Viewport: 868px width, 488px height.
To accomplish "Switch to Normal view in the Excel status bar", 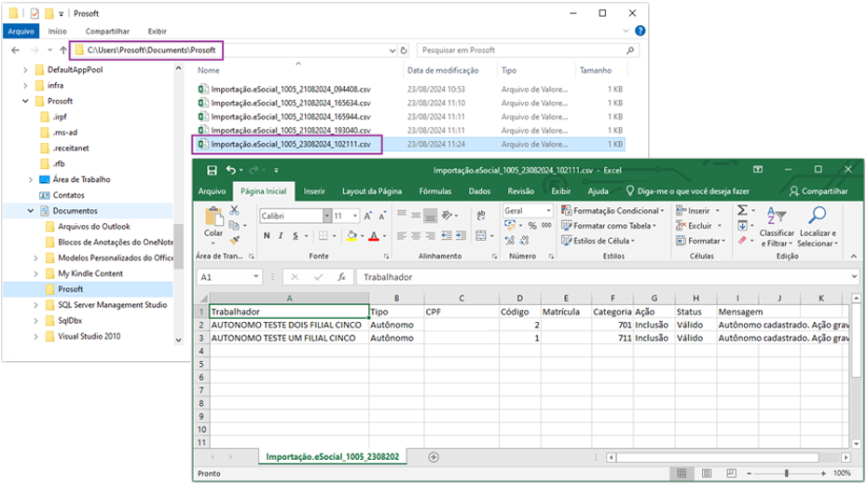I will point(682,474).
